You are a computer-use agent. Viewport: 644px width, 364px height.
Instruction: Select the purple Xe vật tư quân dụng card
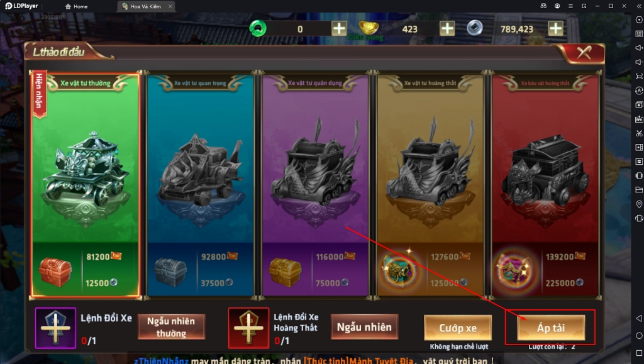pyautogui.click(x=315, y=185)
